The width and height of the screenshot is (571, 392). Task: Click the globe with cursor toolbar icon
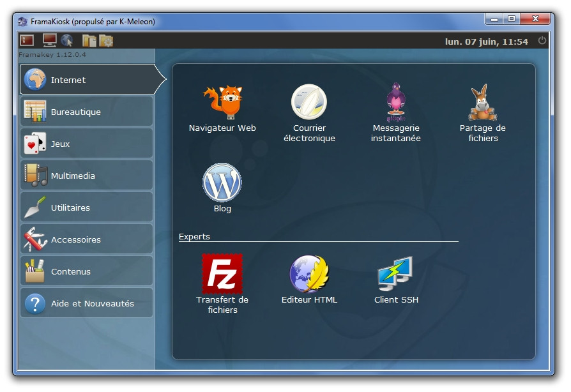pos(67,40)
